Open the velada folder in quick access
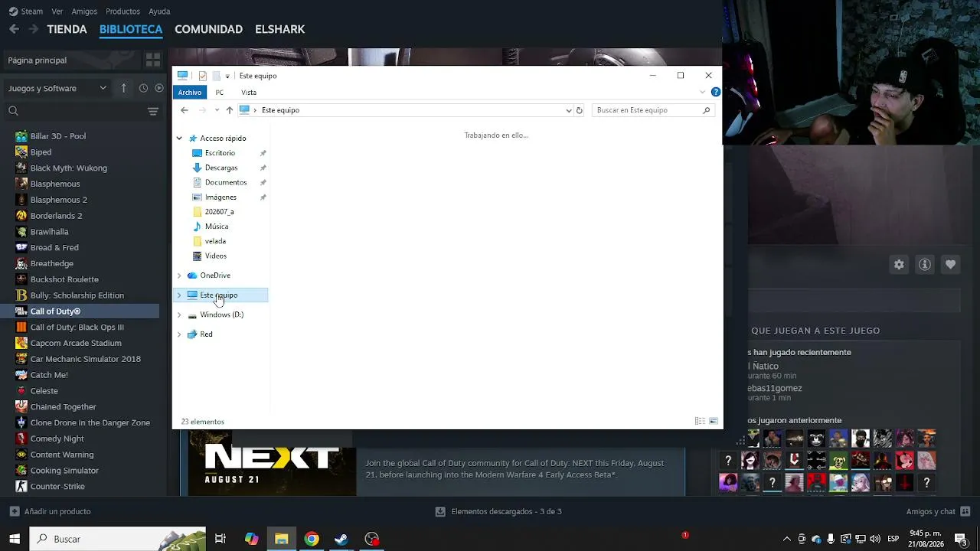Screen dimensions: 980x551 [215, 241]
